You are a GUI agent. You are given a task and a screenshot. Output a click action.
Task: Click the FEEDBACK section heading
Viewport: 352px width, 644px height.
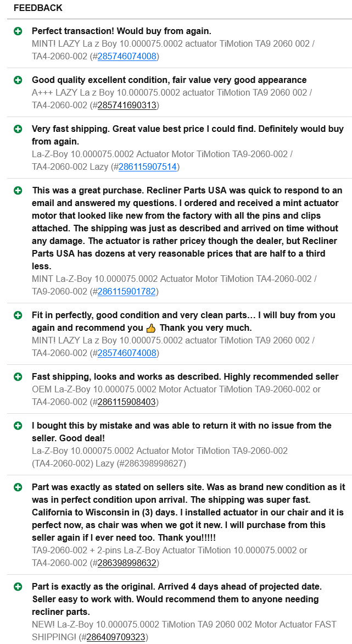pos(38,8)
